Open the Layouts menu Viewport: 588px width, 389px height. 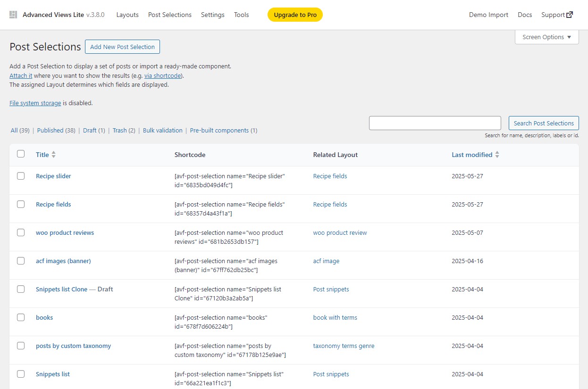click(127, 15)
